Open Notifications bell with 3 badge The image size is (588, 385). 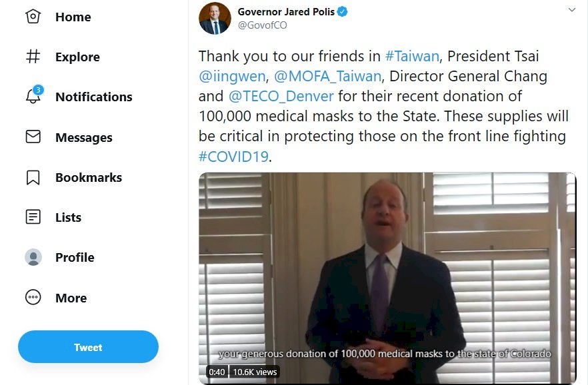coord(34,95)
